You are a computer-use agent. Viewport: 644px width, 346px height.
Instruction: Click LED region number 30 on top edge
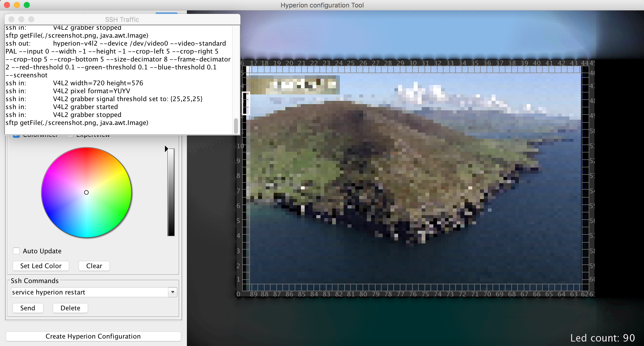(413, 63)
